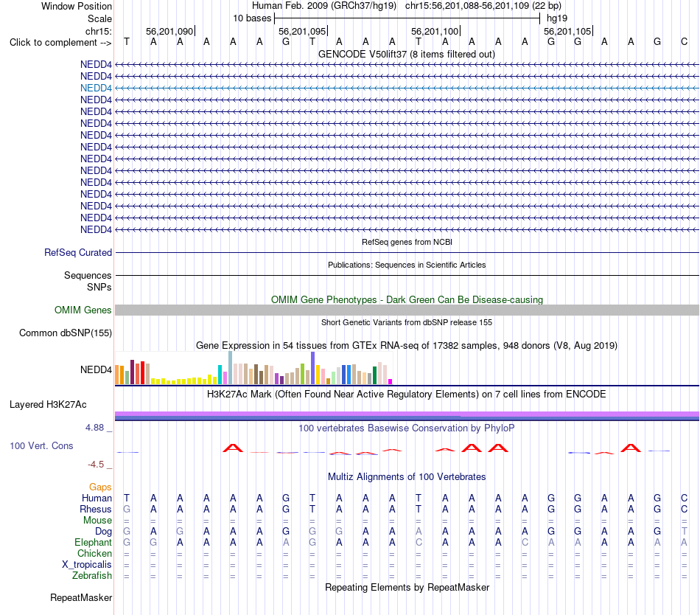The height and width of the screenshot is (615, 700).
Task: Click the -4.5 lower PhyloP axis value
Action: (96, 465)
